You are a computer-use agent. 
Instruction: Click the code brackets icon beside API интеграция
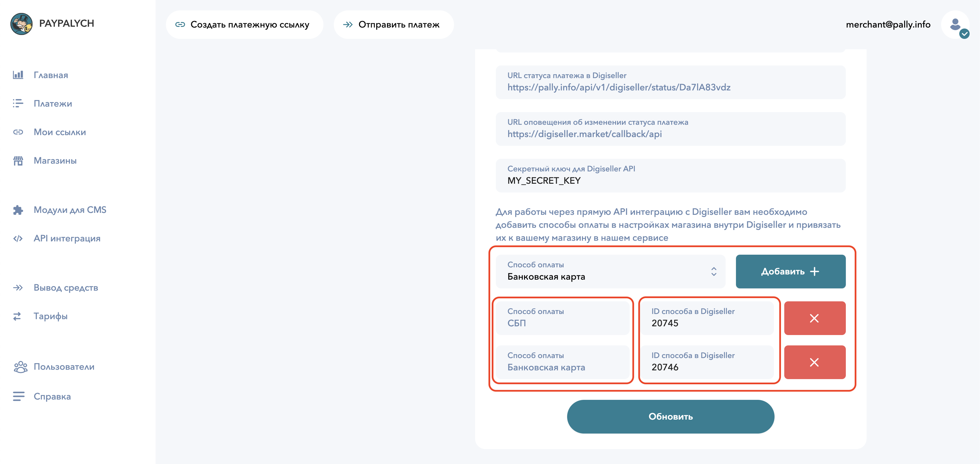tap(18, 238)
